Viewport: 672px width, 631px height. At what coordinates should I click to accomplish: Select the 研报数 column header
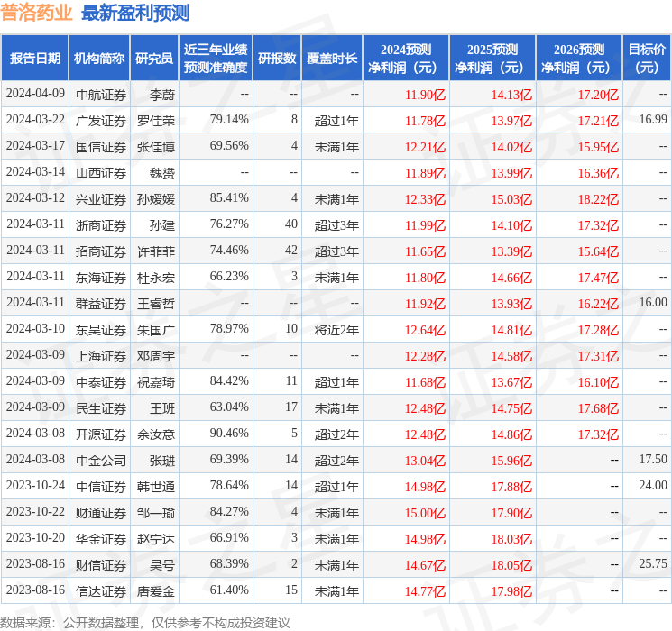click(x=277, y=59)
